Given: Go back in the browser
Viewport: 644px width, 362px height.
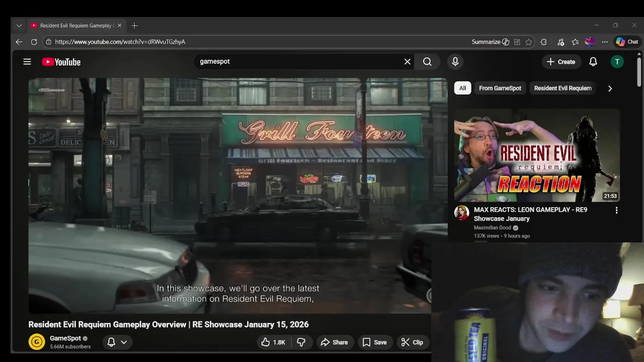Looking at the screenshot, I should coord(19,42).
